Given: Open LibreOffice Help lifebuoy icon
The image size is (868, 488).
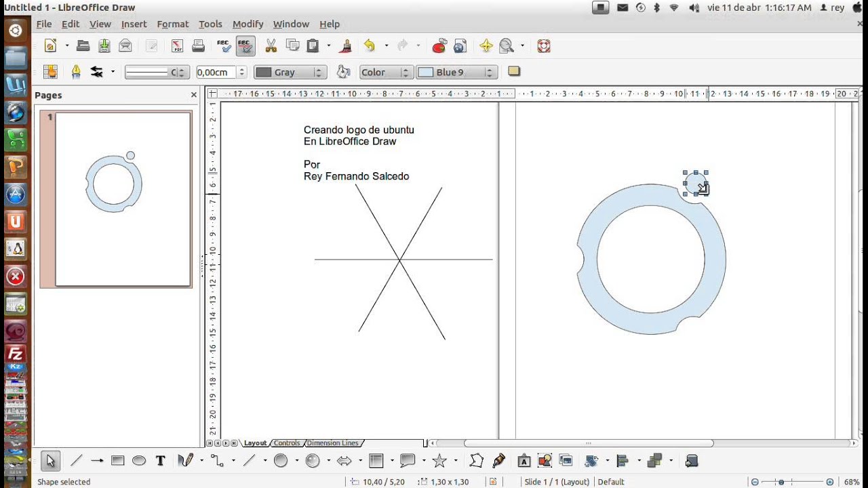Looking at the screenshot, I should [543, 46].
